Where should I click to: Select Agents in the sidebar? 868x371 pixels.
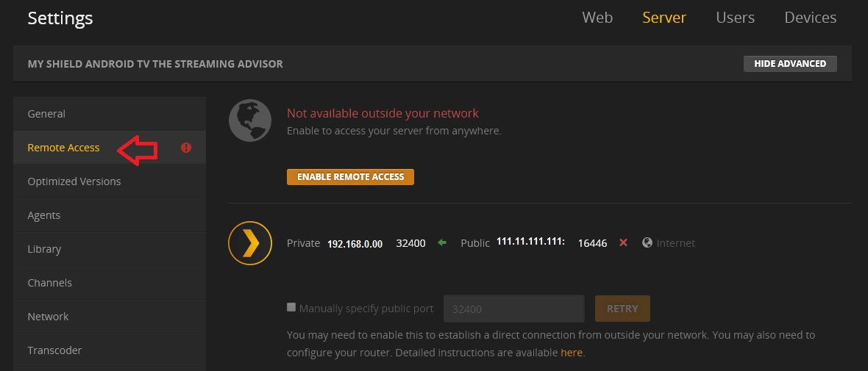[x=110, y=215]
